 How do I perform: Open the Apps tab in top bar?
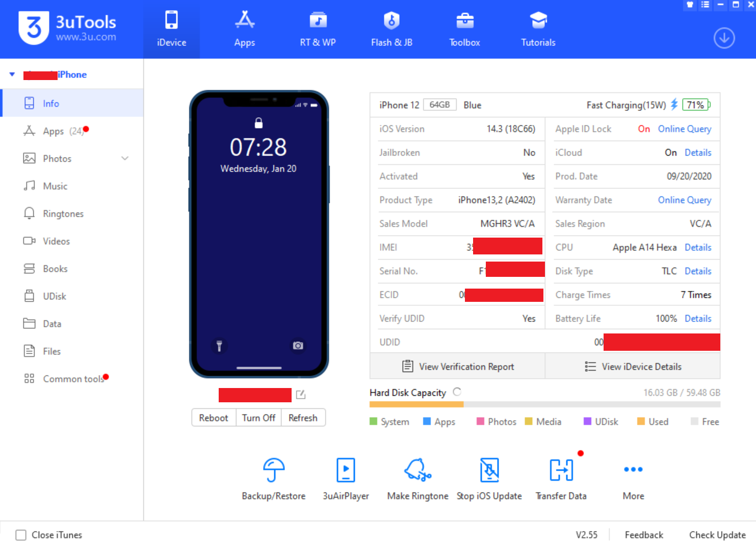tap(244, 29)
